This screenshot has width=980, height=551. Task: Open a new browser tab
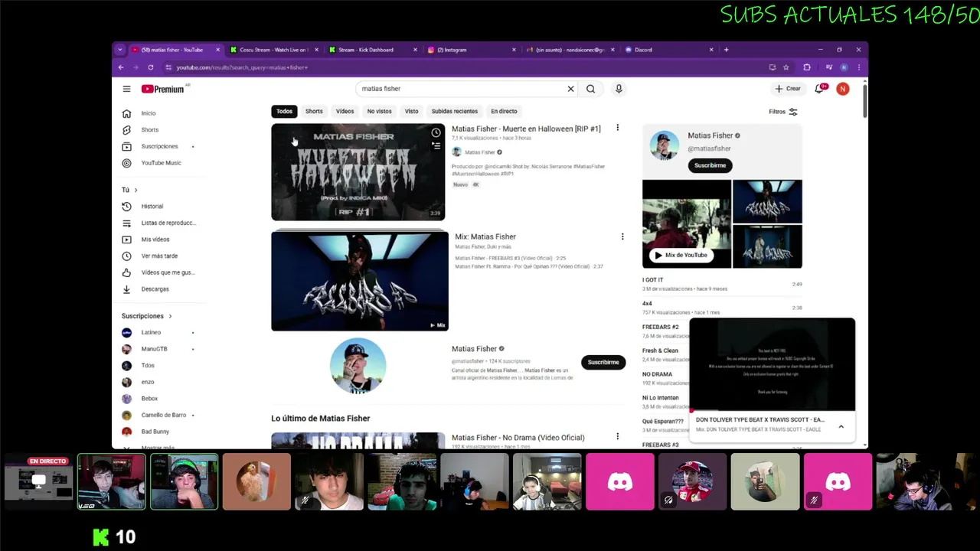pos(726,50)
